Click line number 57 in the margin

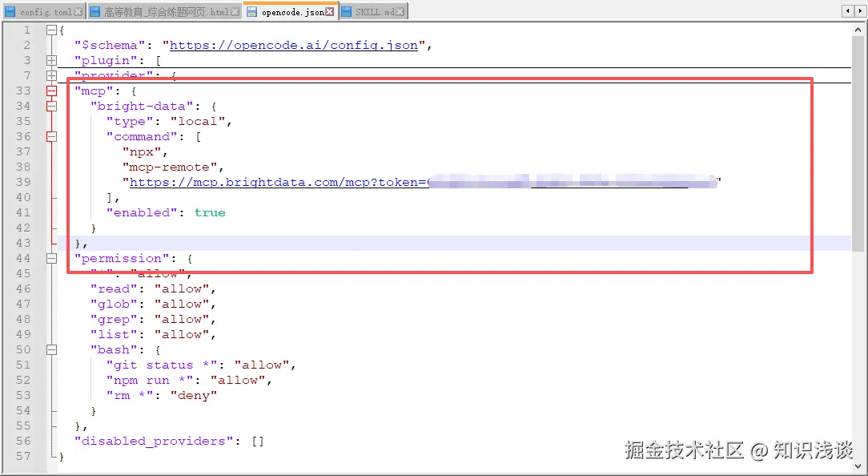(22, 456)
